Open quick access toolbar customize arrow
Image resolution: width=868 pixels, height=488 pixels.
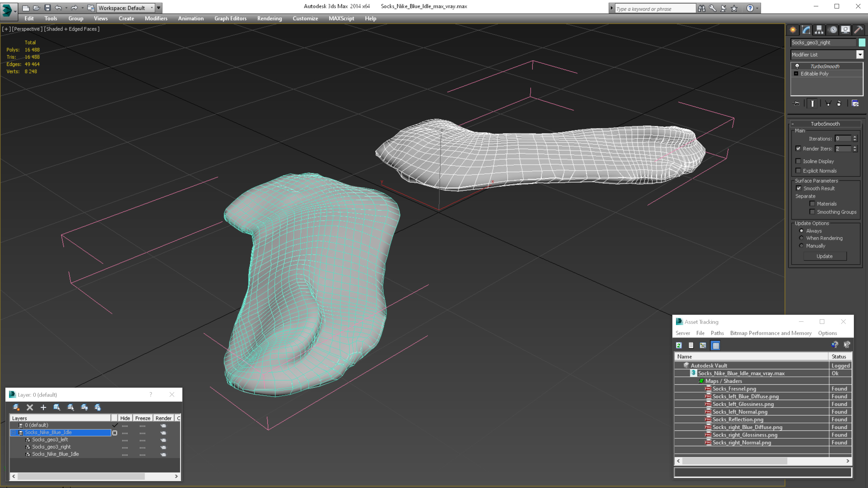point(159,8)
